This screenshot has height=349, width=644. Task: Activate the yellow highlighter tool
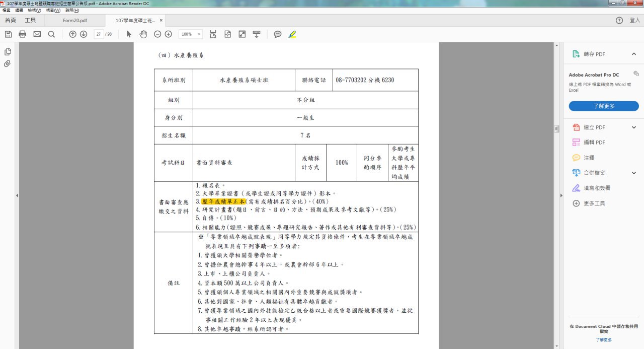tap(292, 34)
